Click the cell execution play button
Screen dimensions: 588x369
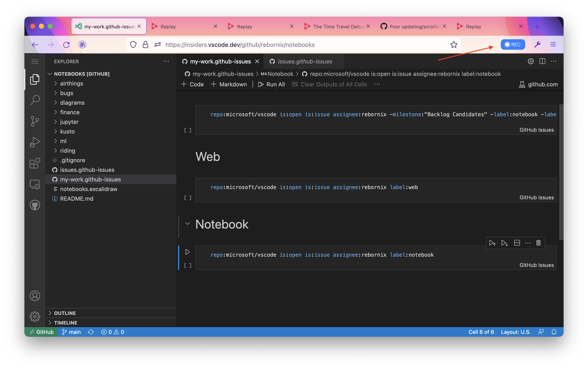(187, 251)
